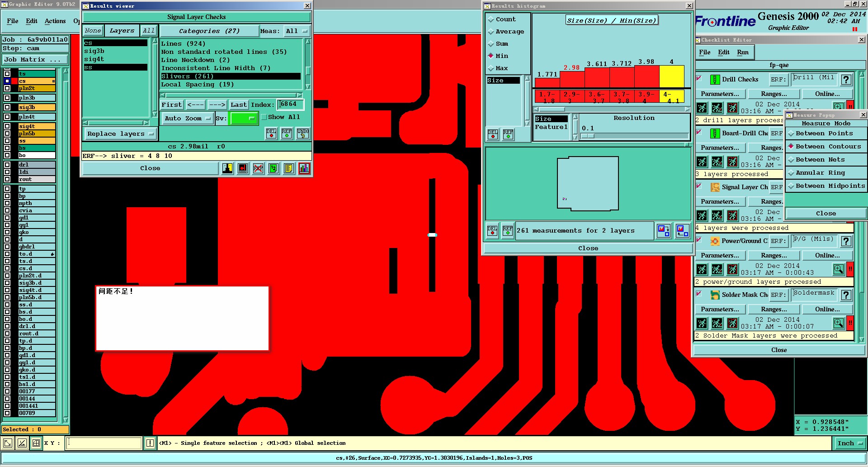
Task: Click the green drill icon for Drill Checks
Action: tap(715, 80)
